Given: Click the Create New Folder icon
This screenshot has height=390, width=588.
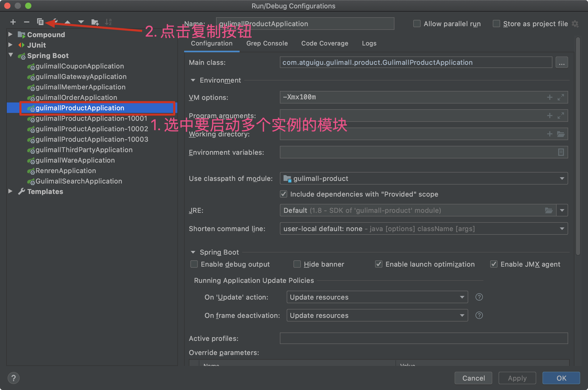Looking at the screenshot, I should click(95, 22).
